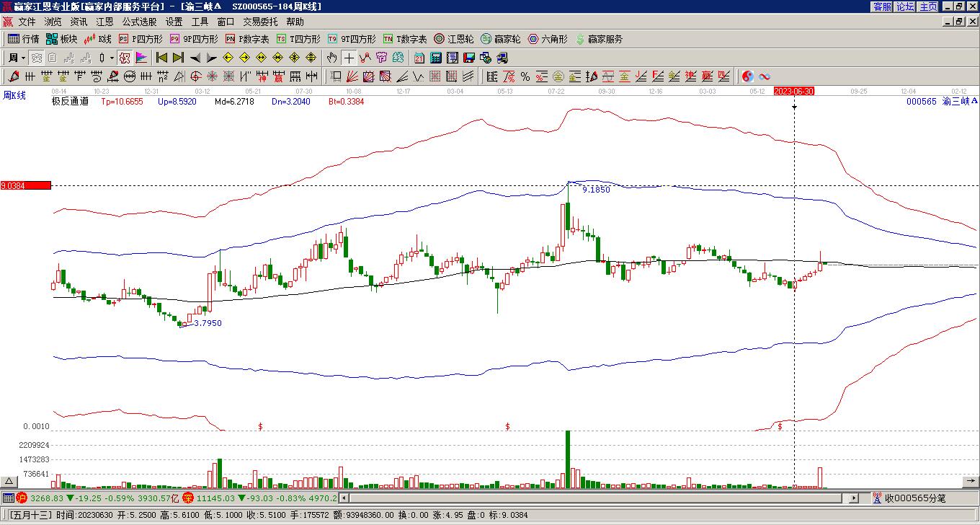Click the calculator icon in toolbar
The image size is (980, 525).
(x=436, y=58)
